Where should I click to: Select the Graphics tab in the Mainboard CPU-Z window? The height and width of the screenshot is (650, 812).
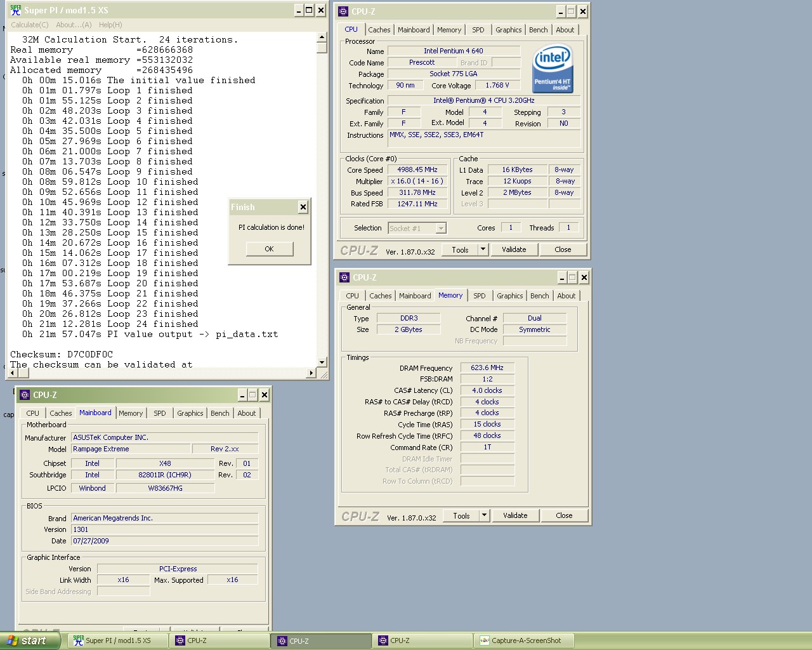190,413
